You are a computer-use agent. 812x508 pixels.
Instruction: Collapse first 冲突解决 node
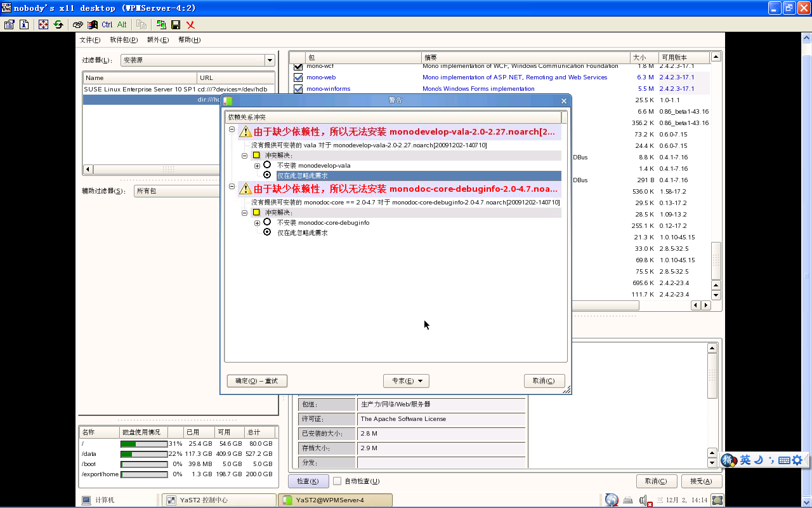[245, 155]
